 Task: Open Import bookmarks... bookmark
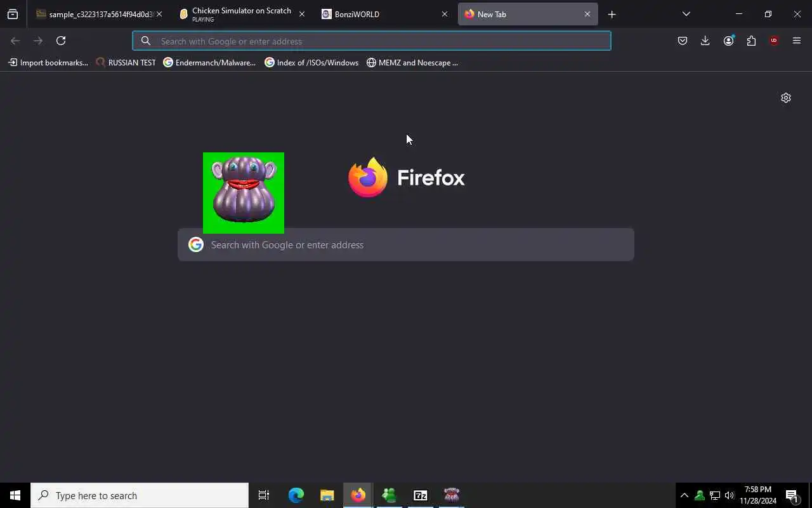(x=48, y=62)
